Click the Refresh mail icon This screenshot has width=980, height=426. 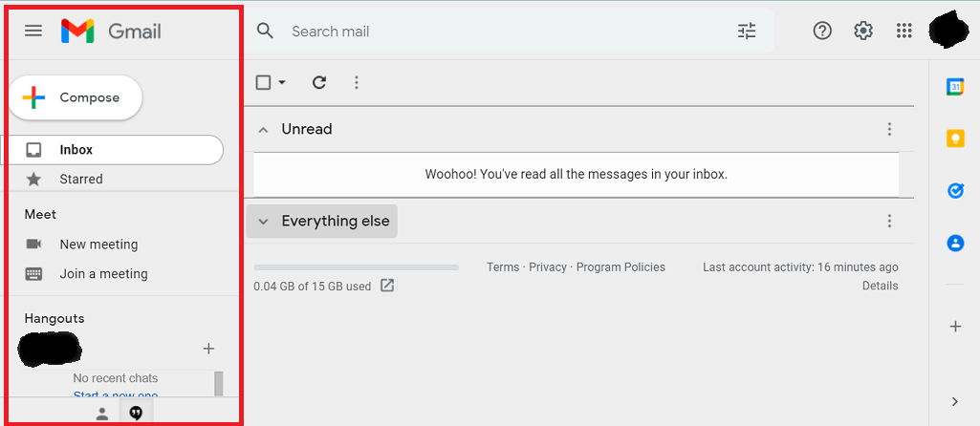319,82
